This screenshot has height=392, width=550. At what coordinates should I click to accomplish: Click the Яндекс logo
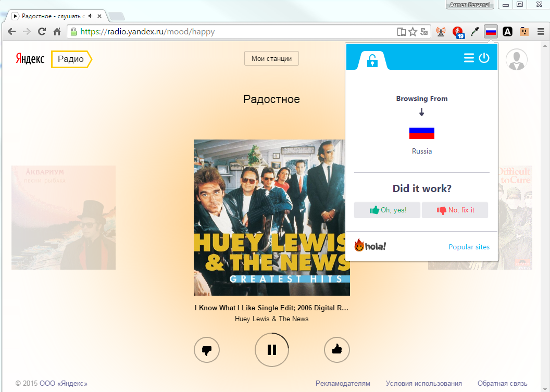click(30, 59)
